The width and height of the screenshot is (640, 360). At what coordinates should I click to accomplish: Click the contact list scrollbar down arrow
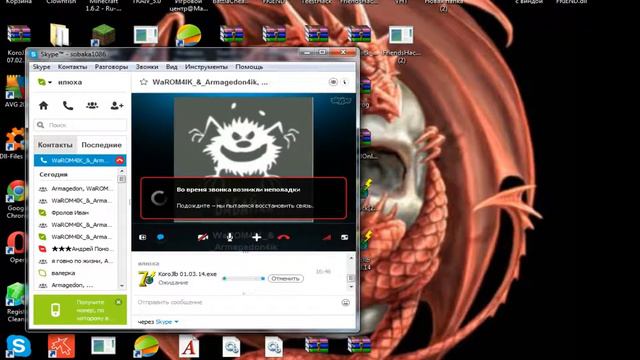[122, 286]
